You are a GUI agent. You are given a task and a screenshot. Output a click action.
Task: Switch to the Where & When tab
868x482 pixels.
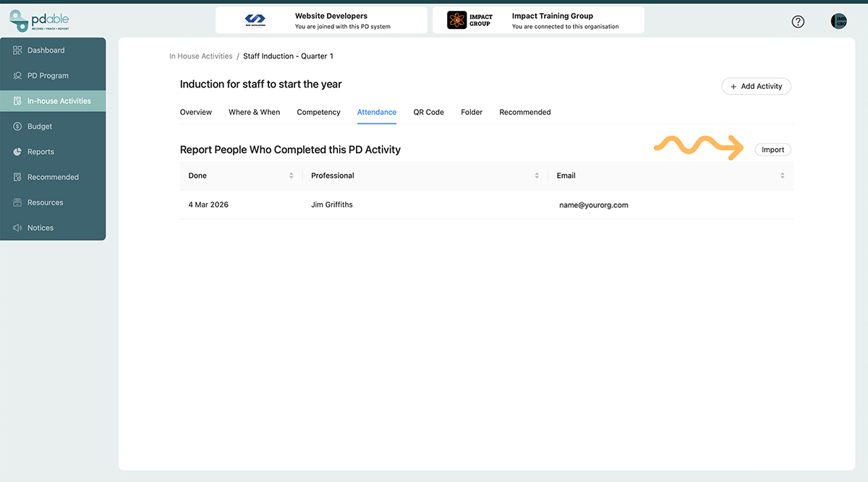[x=254, y=112]
